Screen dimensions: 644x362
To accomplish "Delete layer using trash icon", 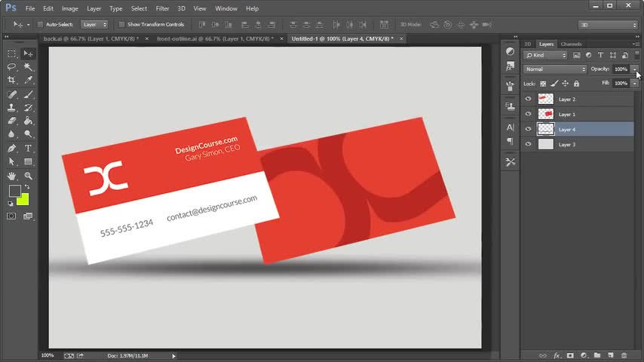I will (x=624, y=355).
